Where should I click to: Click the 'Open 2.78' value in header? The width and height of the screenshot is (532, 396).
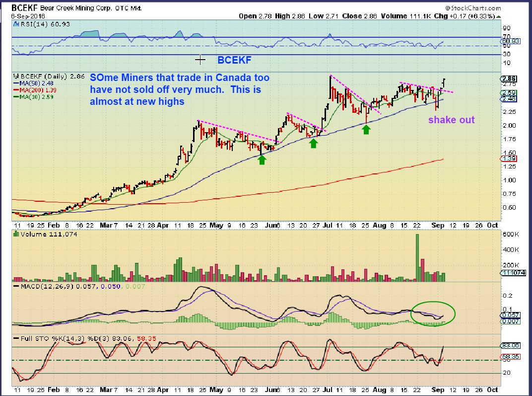click(x=255, y=16)
